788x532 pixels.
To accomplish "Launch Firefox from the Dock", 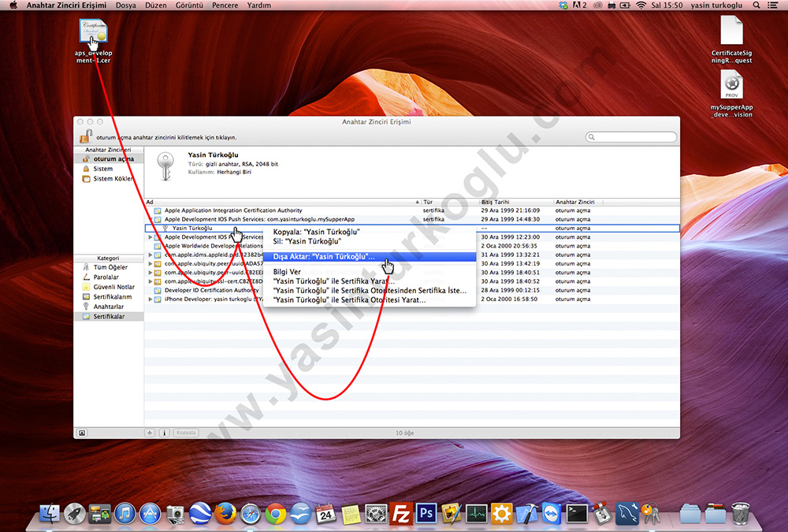I will [x=225, y=513].
